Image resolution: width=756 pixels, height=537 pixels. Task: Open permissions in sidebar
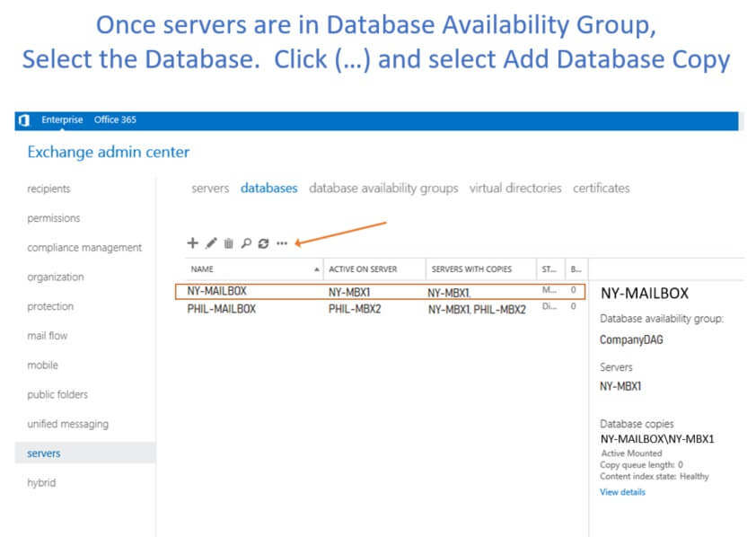[54, 218]
